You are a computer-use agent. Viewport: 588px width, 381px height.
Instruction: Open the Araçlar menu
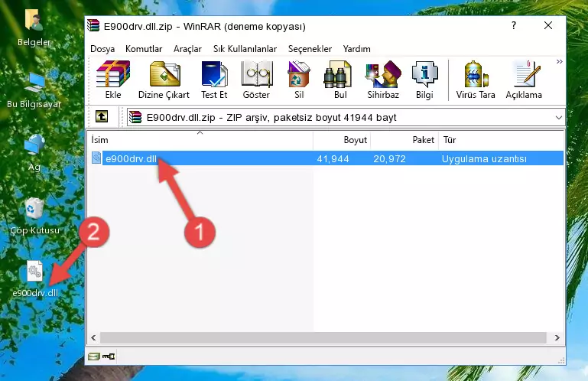point(187,49)
